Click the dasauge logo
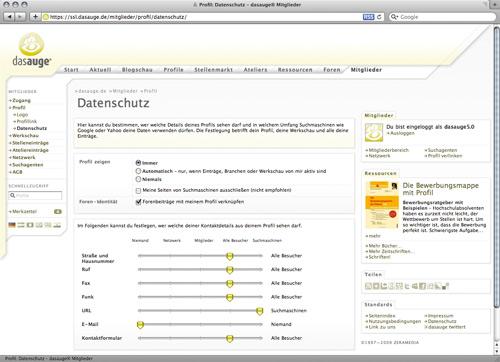 point(32,50)
